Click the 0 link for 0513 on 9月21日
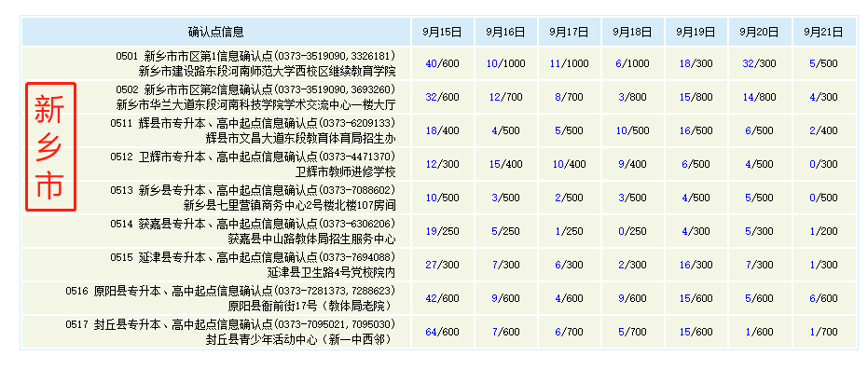 coord(813,198)
